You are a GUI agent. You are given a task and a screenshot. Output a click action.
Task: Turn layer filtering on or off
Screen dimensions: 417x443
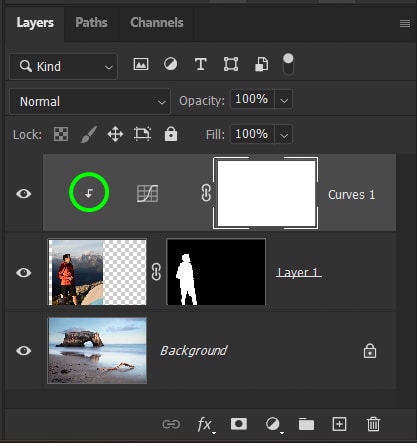(x=288, y=64)
